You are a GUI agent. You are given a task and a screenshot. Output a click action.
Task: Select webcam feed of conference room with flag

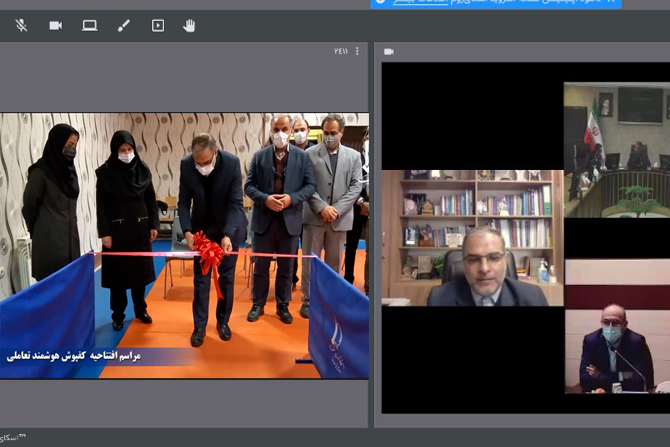coord(617,150)
